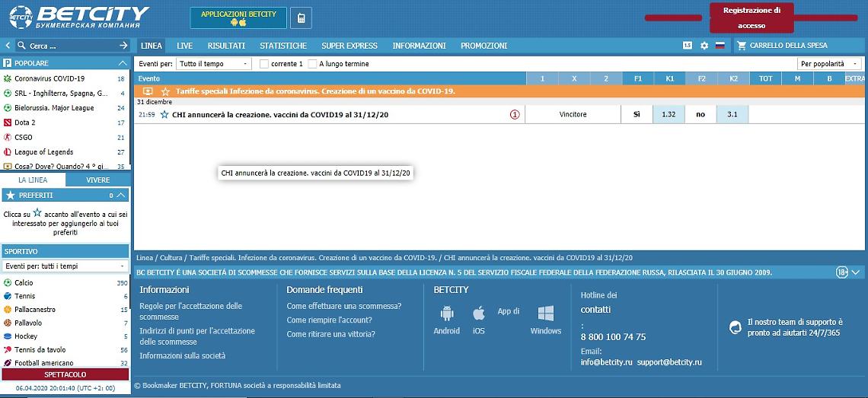
Task: Open settings with the gear icon
Action: [704, 46]
